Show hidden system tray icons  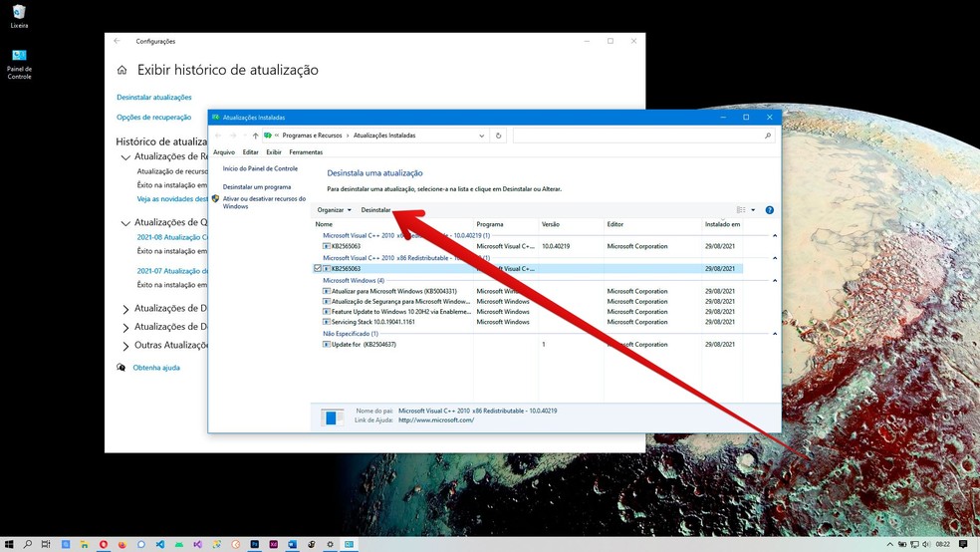coord(890,544)
